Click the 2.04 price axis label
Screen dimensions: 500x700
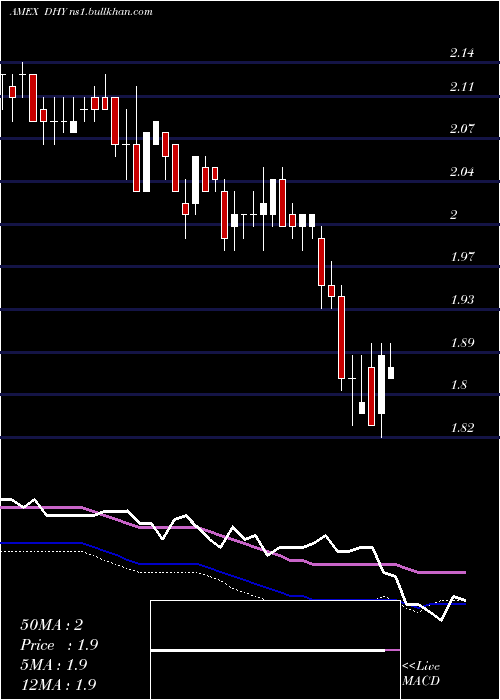click(461, 172)
